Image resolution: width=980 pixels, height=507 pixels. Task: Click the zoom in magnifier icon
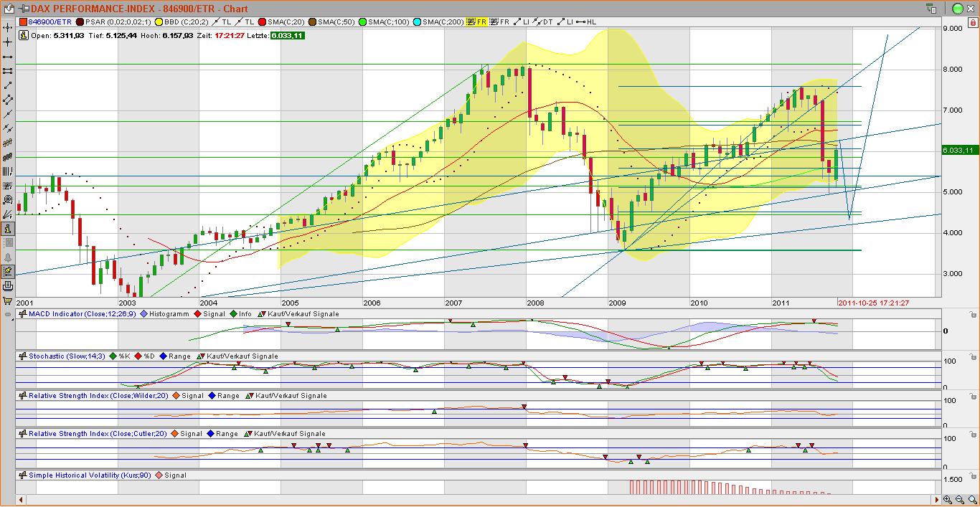pos(946,499)
